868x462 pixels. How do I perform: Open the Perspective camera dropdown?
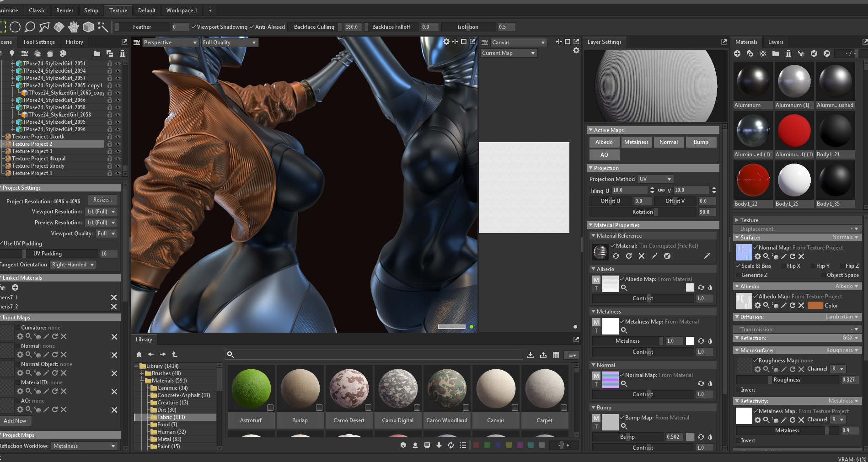(x=170, y=42)
